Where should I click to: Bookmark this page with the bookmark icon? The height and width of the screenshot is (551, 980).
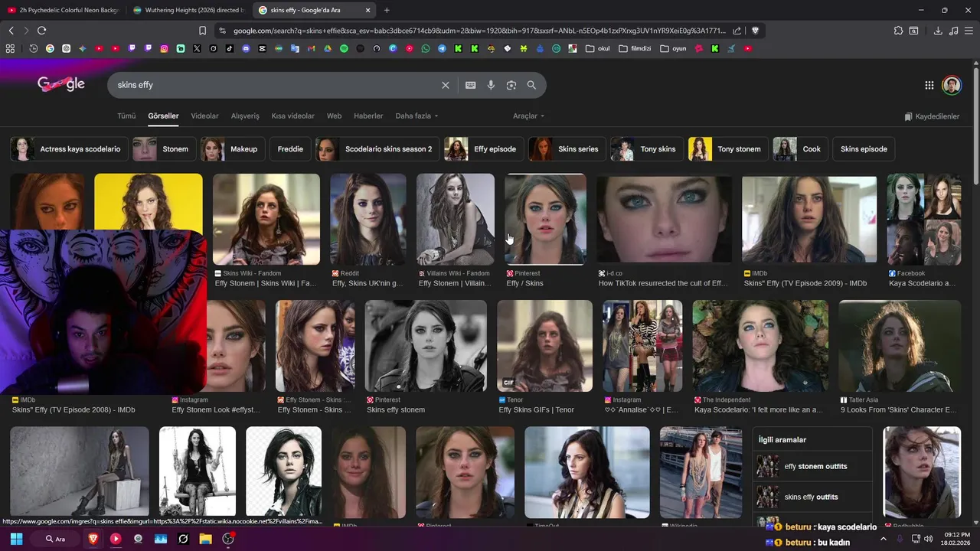(202, 31)
